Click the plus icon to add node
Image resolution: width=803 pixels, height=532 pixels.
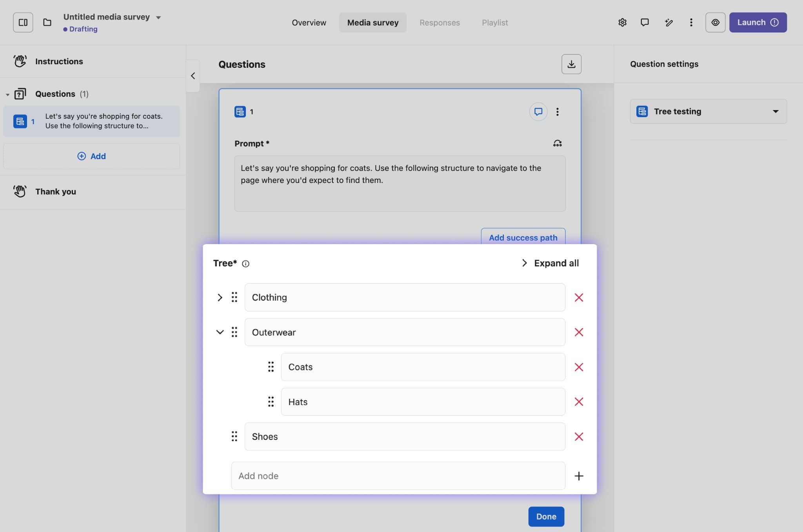point(579,476)
